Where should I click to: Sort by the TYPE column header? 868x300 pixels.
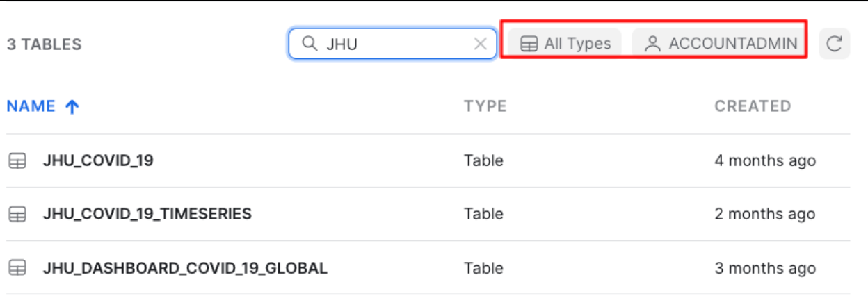pyautogui.click(x=485, y=106)
